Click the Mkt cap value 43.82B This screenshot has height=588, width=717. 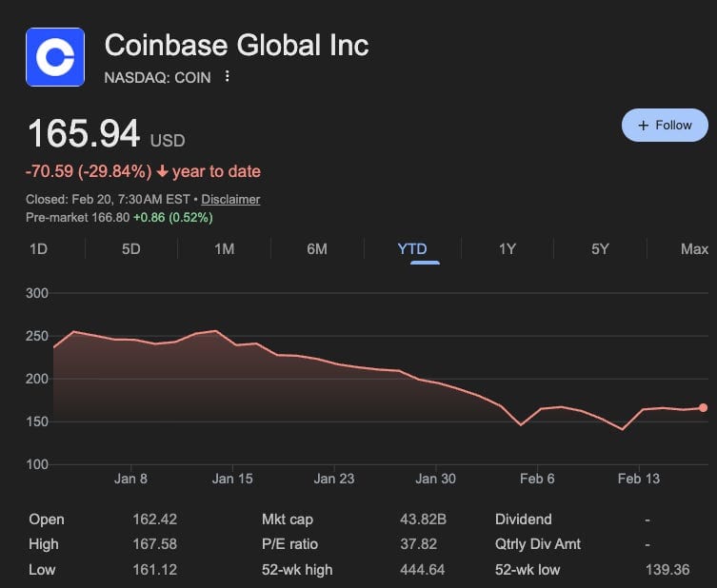[x=423, y=519]
